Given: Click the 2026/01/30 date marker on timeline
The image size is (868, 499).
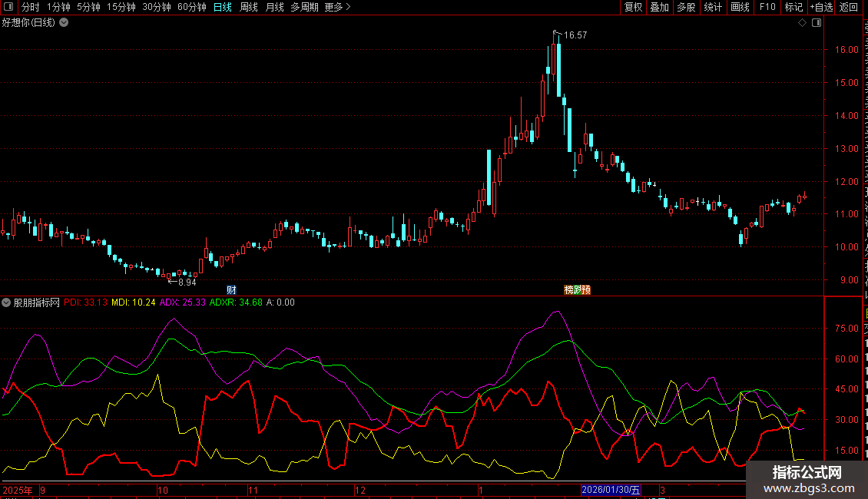Looking at the screenshot, I should coord(611,489).
